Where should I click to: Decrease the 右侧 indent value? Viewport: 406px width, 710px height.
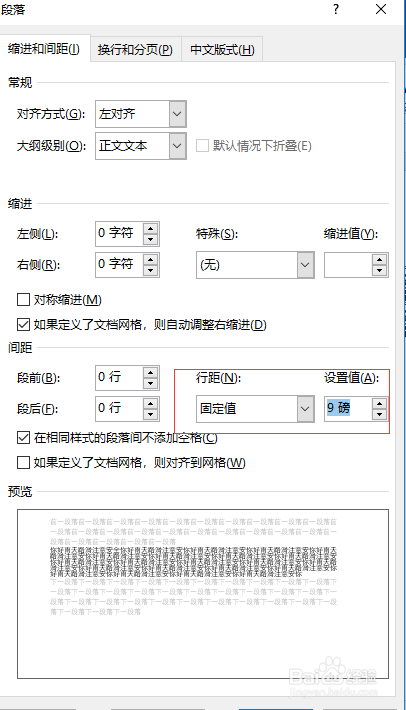151,271
